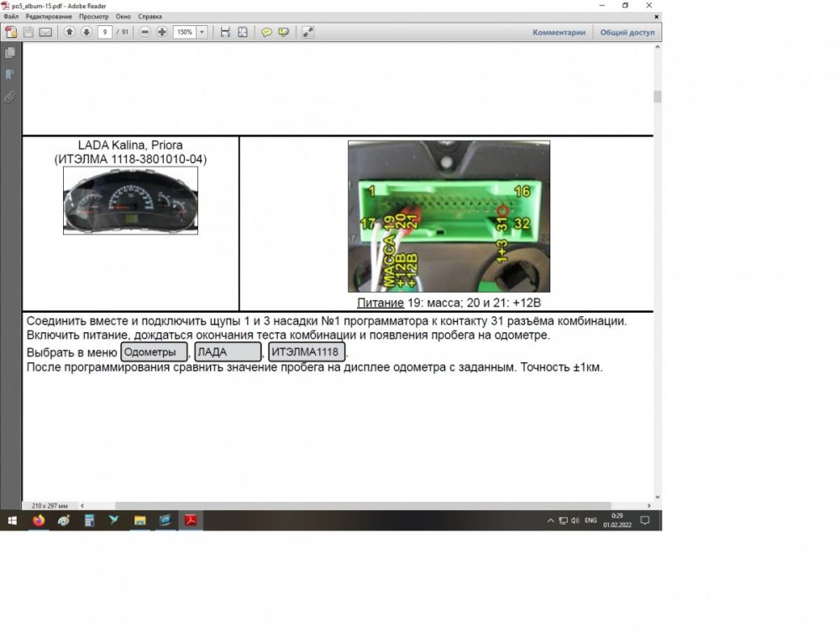Image resolution: width=840 pixels, height=633 pixels.
Task: Add sticky note comment icon
Action: coord(266,32)
